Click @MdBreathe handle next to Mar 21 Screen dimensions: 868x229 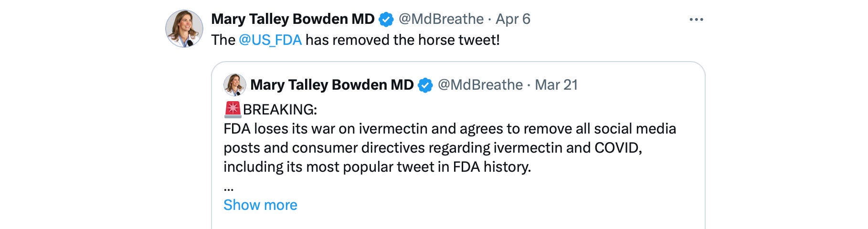click(x=480, y=85)
